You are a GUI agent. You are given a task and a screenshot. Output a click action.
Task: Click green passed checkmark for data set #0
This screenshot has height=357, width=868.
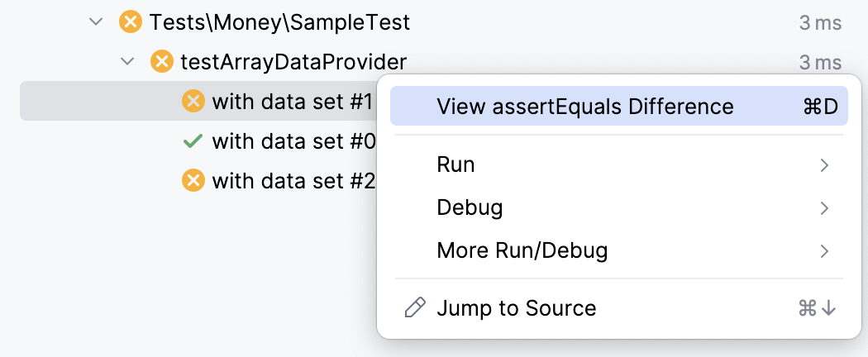click(x=193, y=141)
